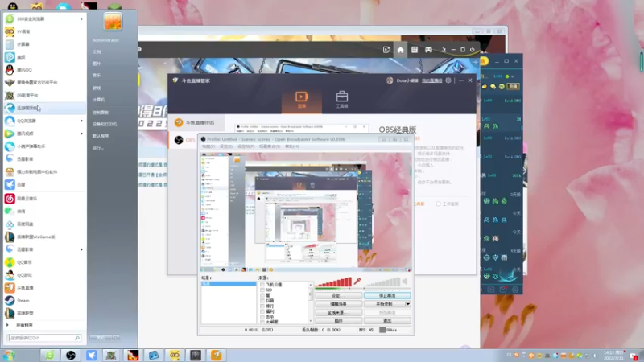Open OBS icon in taskbar

click(71, 356)
